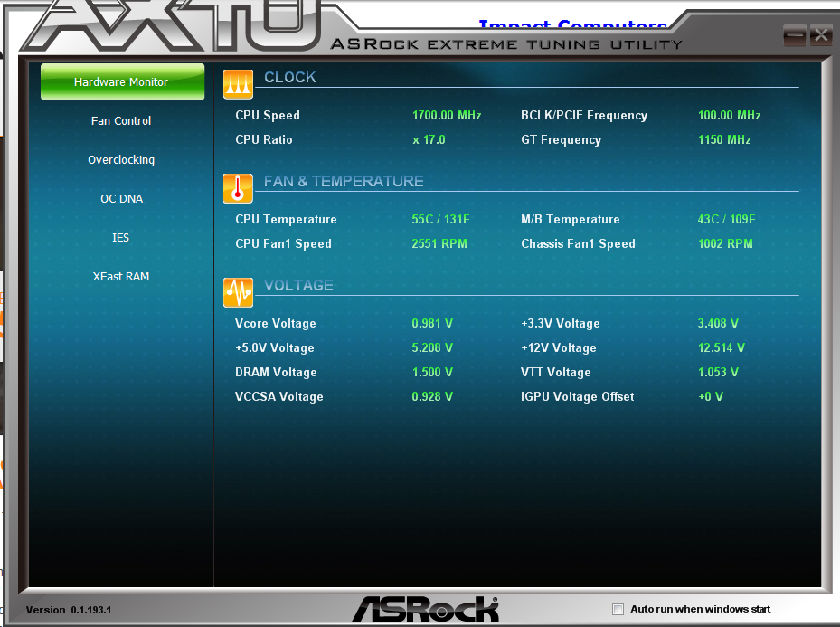Screen dimensions: 840x627
Task: Click the 2551 RPM fan value
Action: click(439, 244)
